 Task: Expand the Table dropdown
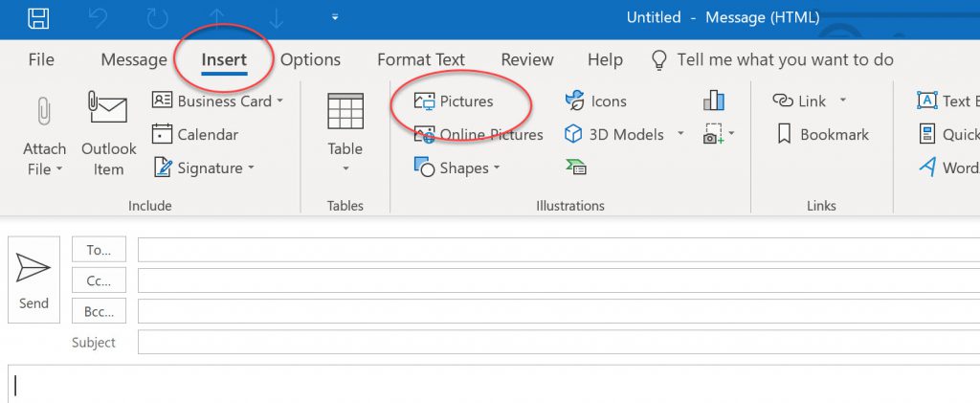coord(345,168)
